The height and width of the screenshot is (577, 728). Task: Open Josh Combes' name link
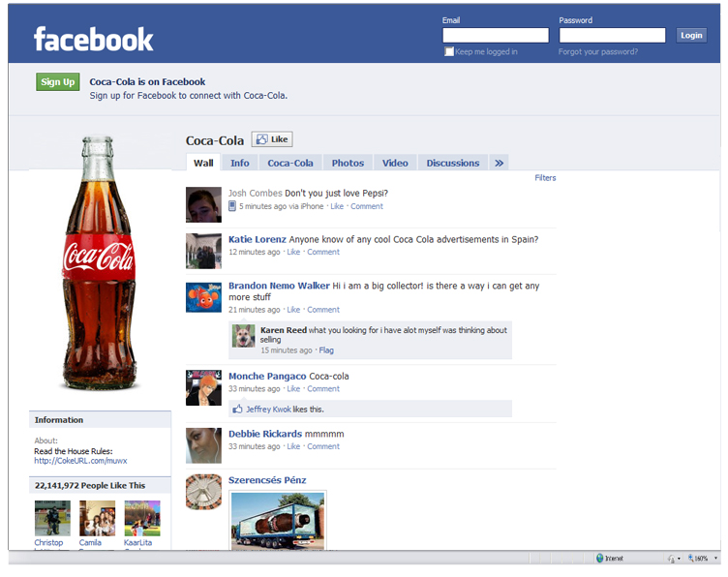tap(256, 193)
